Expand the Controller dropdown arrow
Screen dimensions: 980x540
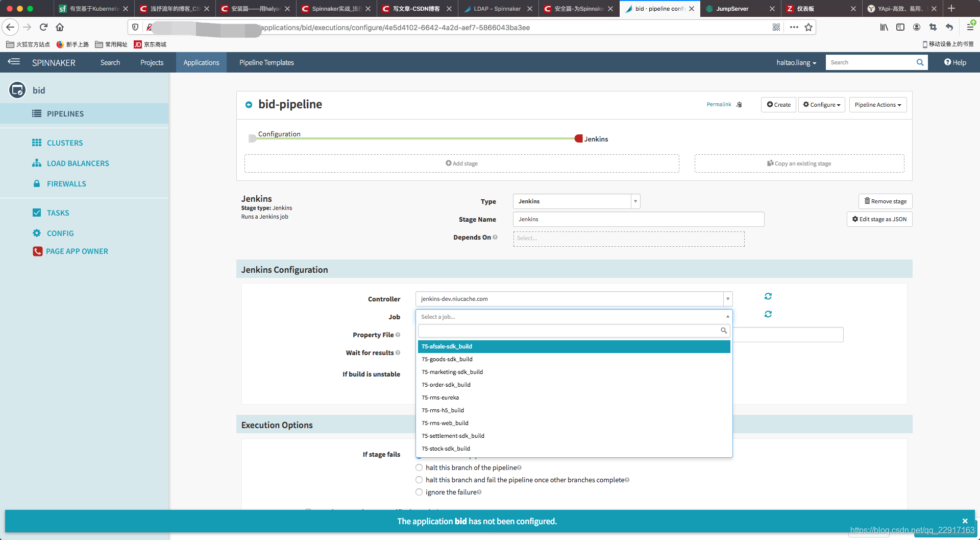tap(728, 299)
